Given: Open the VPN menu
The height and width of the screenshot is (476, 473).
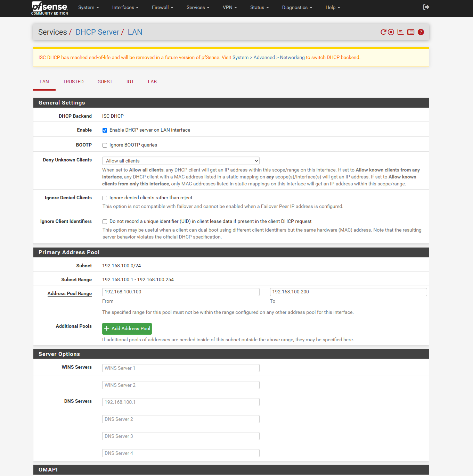Looking at the screenshot, I should pos(230,7).
